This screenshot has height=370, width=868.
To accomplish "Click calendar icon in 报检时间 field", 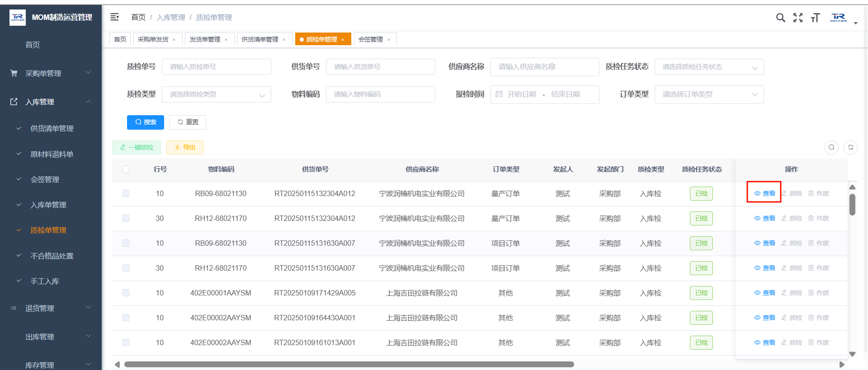I will pos(499,94).
